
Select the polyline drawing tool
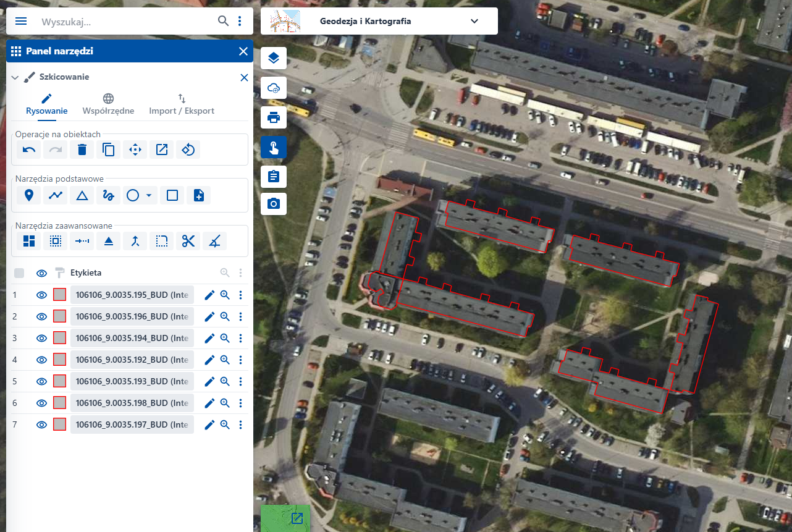pyautogui.click(x=56, y=196)
